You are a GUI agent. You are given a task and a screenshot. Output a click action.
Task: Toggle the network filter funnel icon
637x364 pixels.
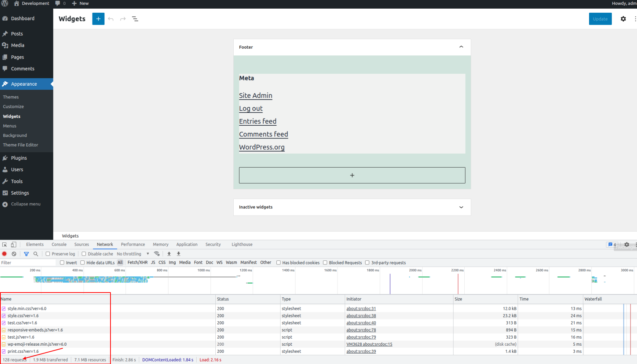pyautogui.click(x=26, y=254)
